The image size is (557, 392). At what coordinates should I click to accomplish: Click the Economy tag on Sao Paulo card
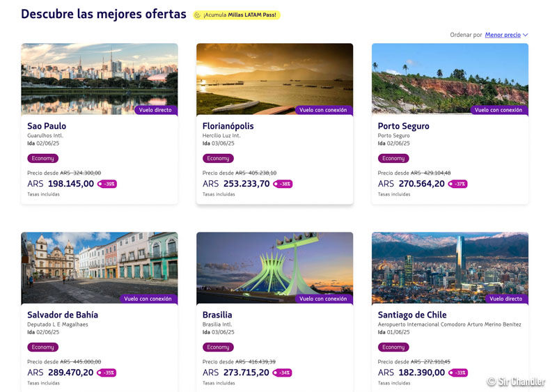42,159
